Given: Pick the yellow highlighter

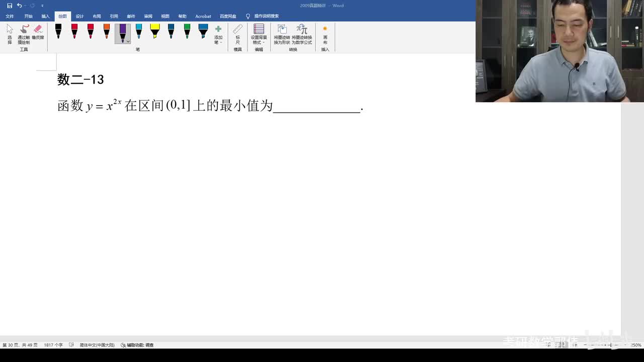Looking at the screenshot, I should click(155, 31).
